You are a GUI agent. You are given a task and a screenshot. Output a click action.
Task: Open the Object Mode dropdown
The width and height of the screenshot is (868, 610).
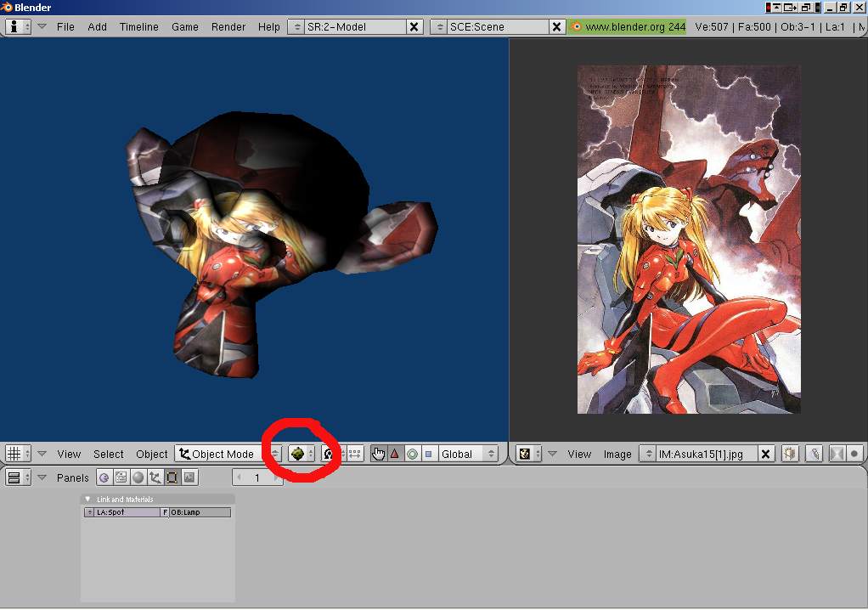click(228, 454)
